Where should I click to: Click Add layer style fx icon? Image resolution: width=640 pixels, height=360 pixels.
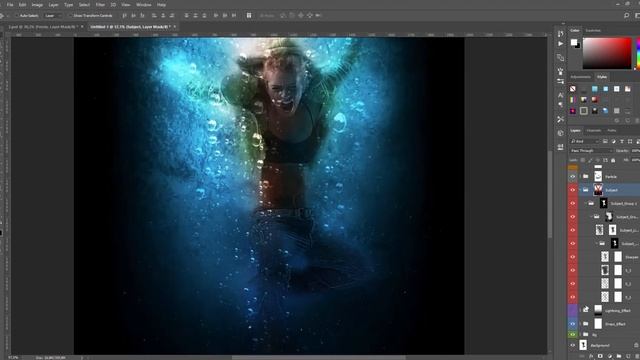591,356
